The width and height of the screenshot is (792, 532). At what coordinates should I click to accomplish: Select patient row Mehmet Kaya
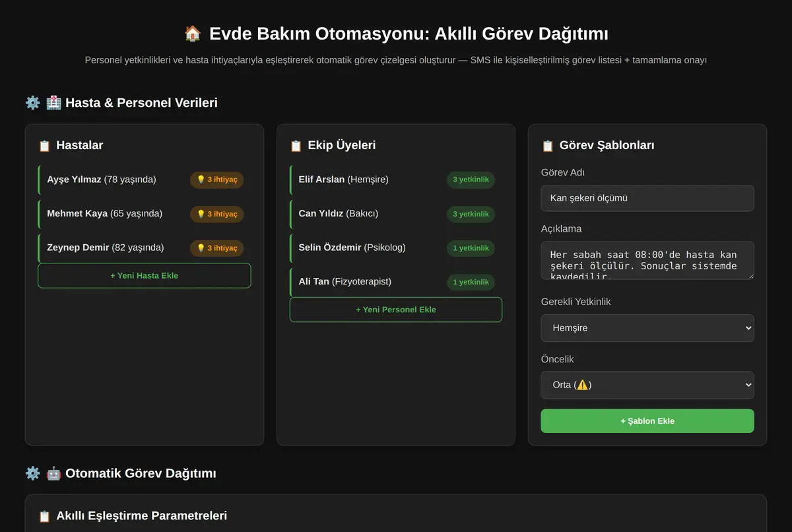[x=145, y=214]
